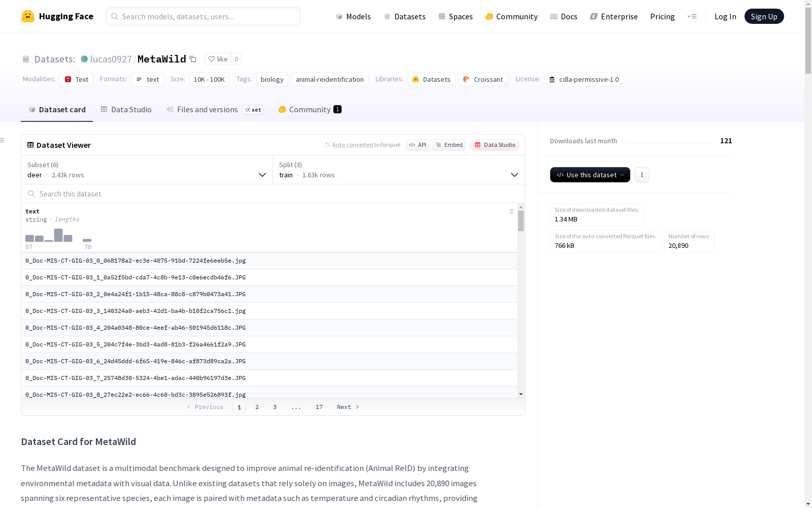Screen dimensions: 812x508
Task: Click the like count 0
Action: [x=236, y=59]
